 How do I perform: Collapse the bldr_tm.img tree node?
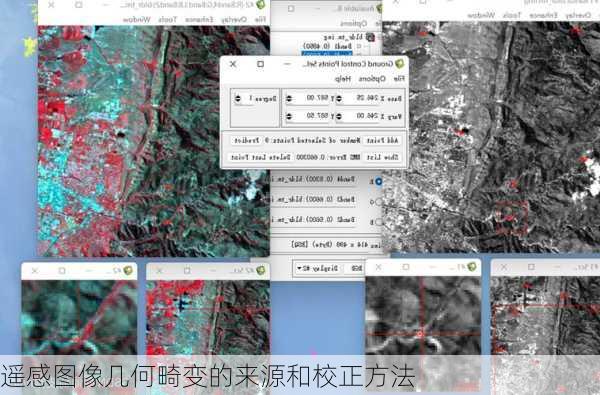tap(378, 38)
